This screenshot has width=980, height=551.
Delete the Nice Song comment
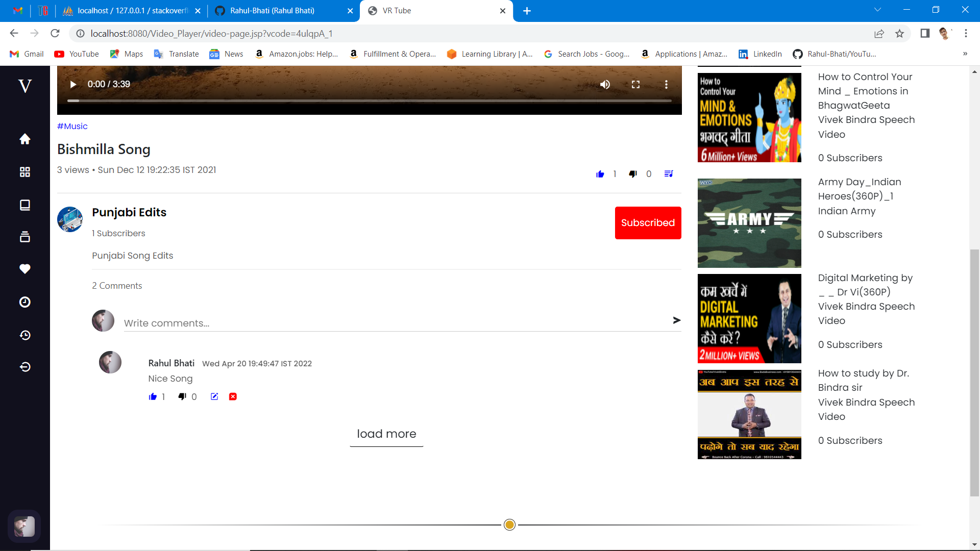[233, 396]
